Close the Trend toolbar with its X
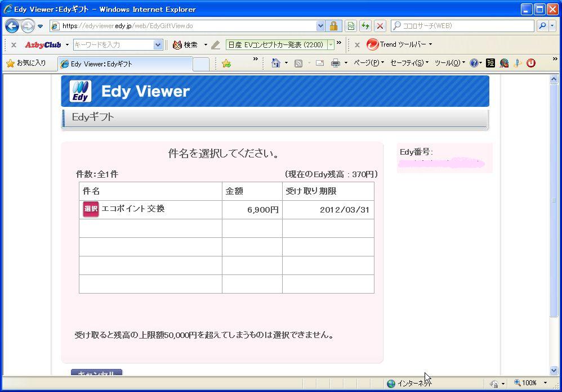The height and width of the screenshot is (392, 562). (x=357, y=45)
